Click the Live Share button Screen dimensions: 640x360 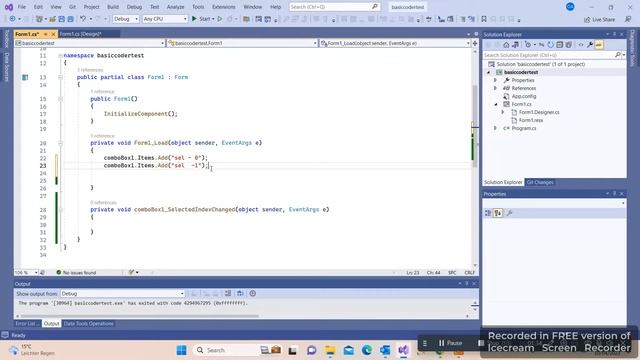(599, 19)
